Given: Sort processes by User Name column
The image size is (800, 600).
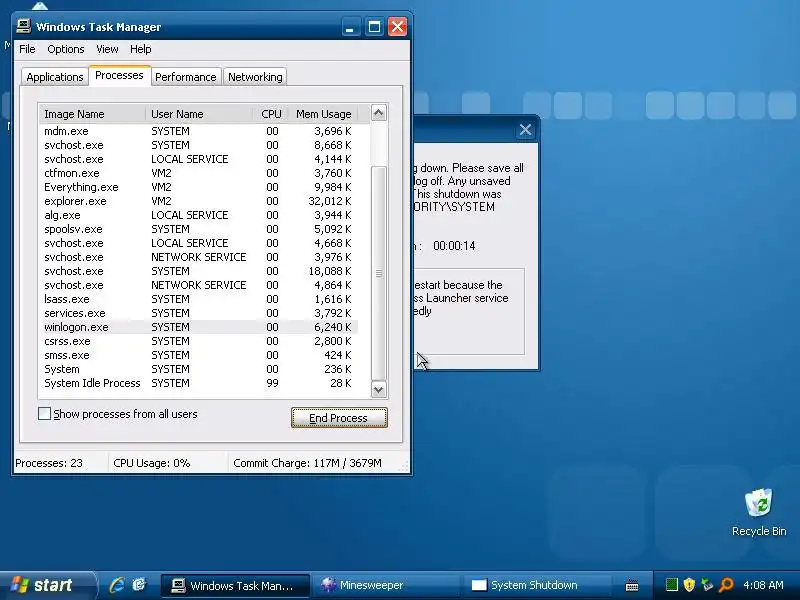Looking at the screenshot, I should click(x=199, y=114).
